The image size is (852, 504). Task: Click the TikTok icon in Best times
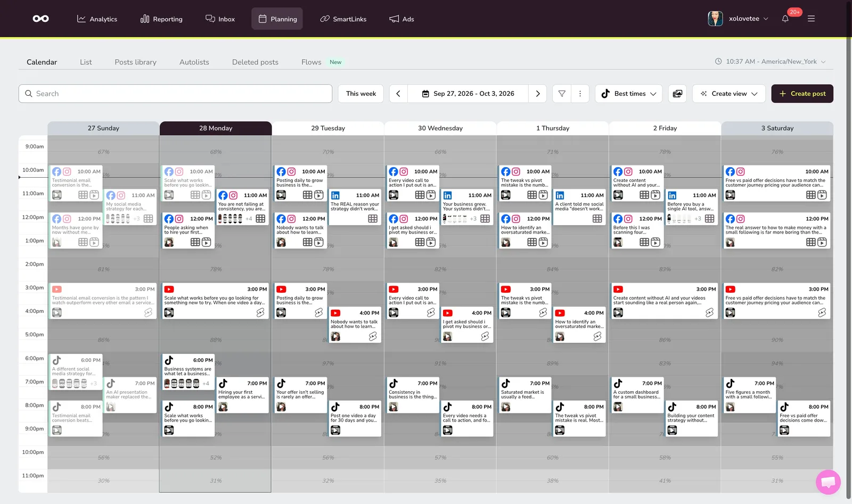[605, 94]
